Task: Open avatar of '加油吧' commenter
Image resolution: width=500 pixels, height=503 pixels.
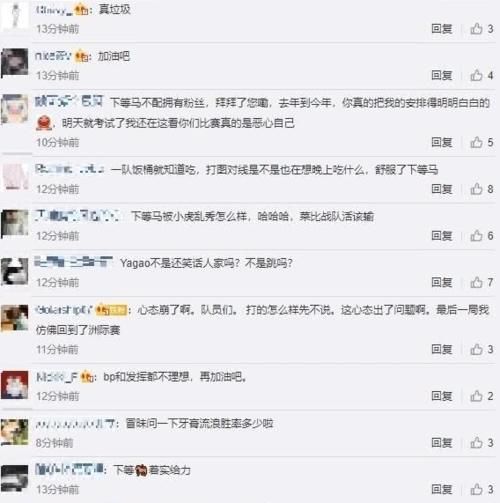Action: [15, 62]
